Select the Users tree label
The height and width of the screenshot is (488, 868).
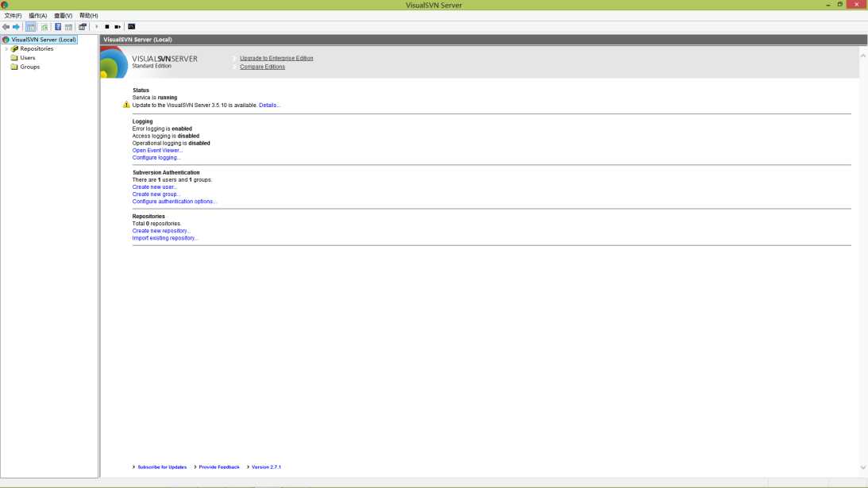[28, 58]
